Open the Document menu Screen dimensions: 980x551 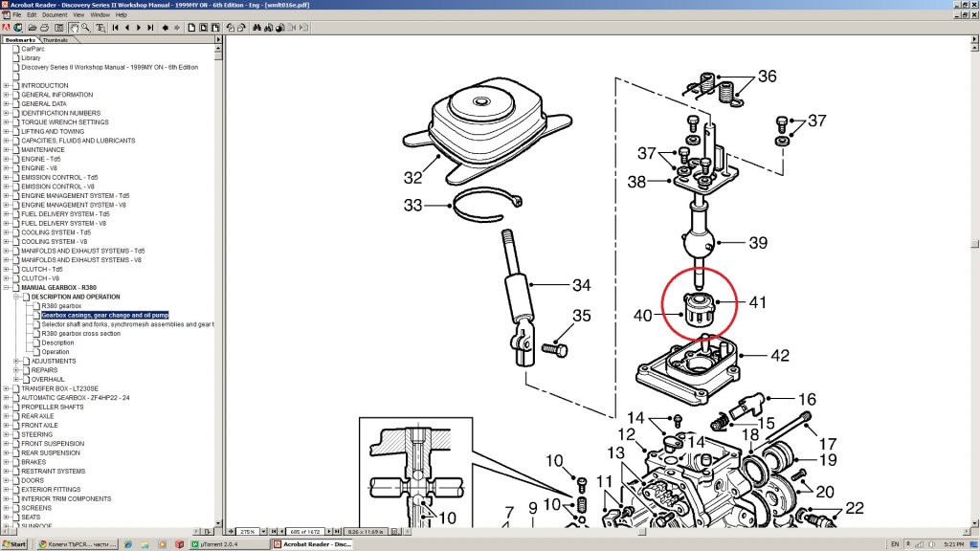[55, 14]
